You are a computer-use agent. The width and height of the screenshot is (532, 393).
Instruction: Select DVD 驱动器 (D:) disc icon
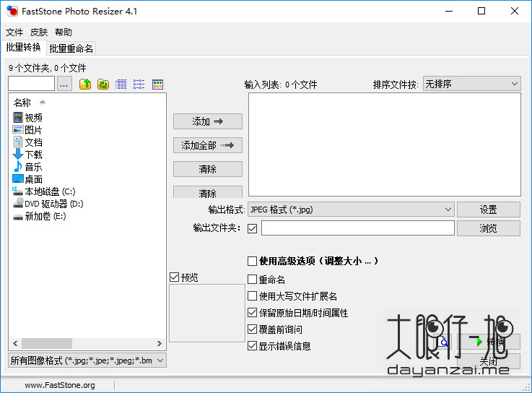18,203
